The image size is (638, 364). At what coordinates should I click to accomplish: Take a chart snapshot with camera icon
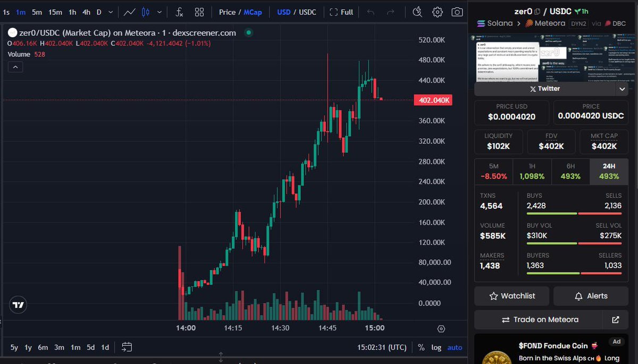pyautogui.click(x=457, y=12)
